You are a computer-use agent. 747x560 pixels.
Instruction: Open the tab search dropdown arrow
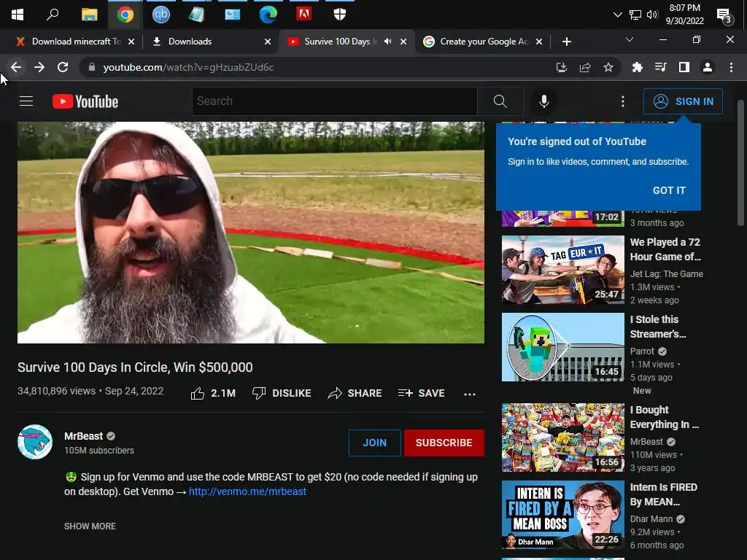[630, 39]
